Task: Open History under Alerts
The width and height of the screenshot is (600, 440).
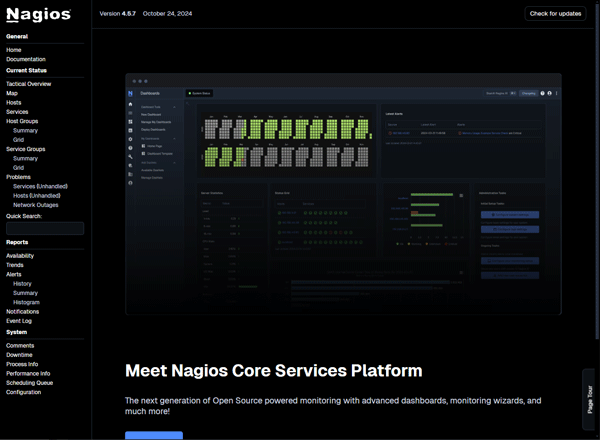Action: 23,284
